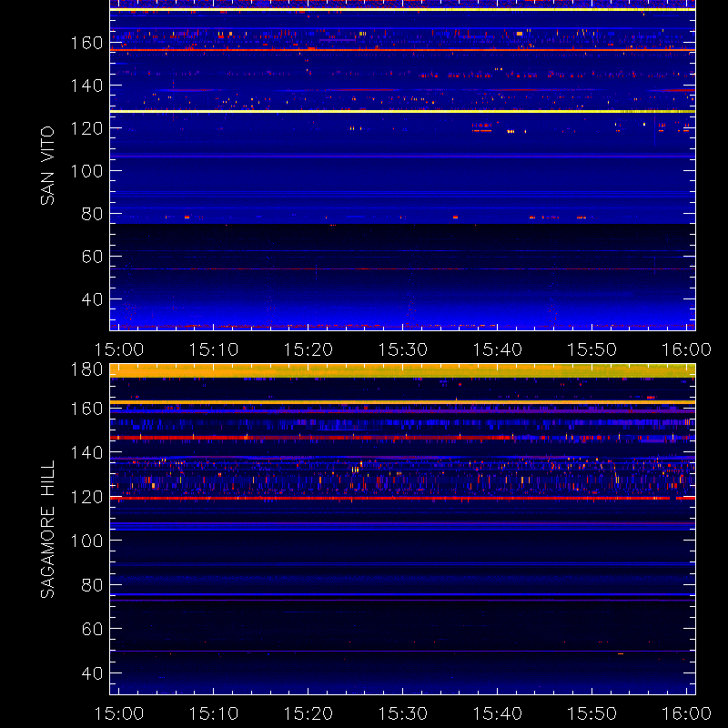Select the 160 tick label on SAN VITO axis

pyautogui.click(x=86, y=43)
